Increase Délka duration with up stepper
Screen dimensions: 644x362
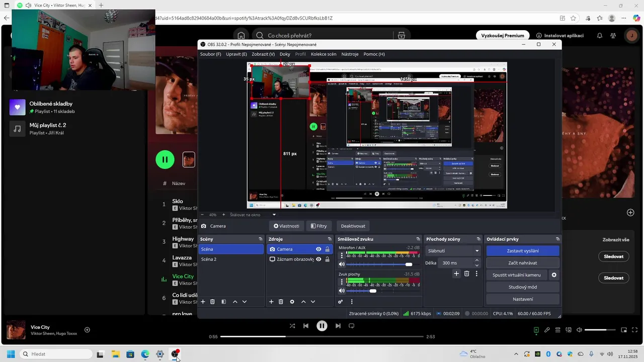[x=477, y=260]
